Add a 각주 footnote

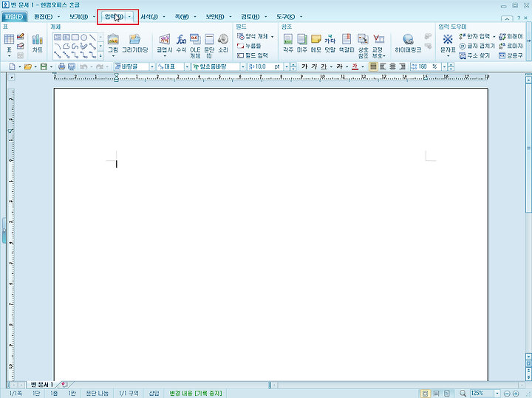point(287,43)
